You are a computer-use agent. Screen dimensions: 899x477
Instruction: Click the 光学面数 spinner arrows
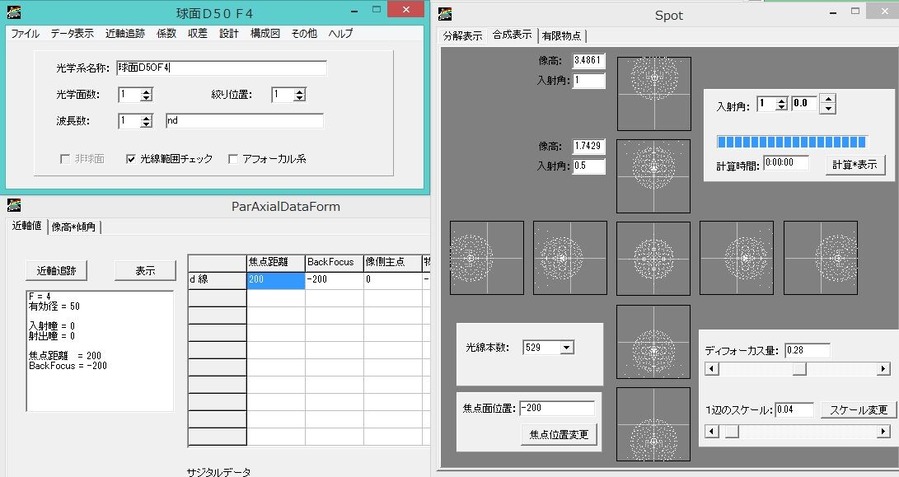[x=146, y=95]
